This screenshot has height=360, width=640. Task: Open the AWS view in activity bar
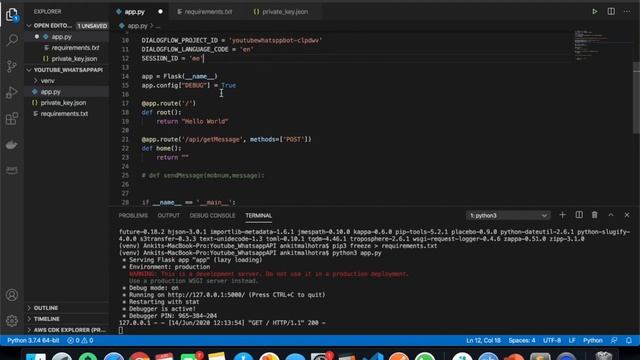tap(12, 170)
